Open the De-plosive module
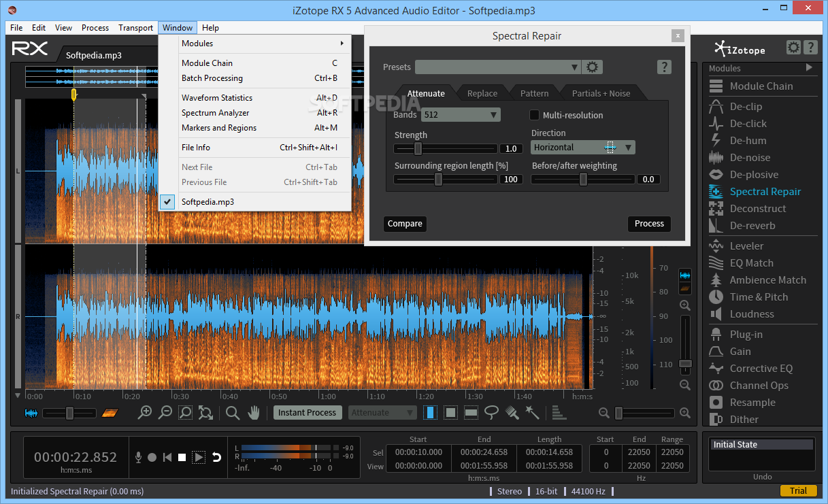This screenshot has height=504, width=828. 743,175
